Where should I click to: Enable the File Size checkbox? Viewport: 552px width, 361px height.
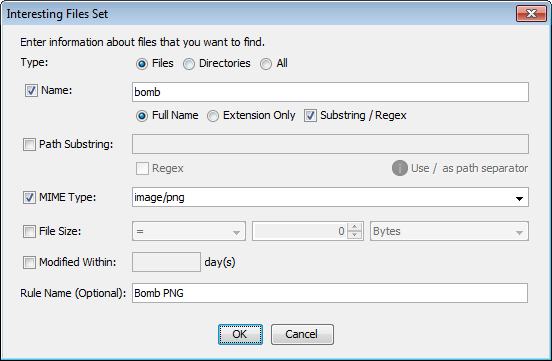(29, 231)
